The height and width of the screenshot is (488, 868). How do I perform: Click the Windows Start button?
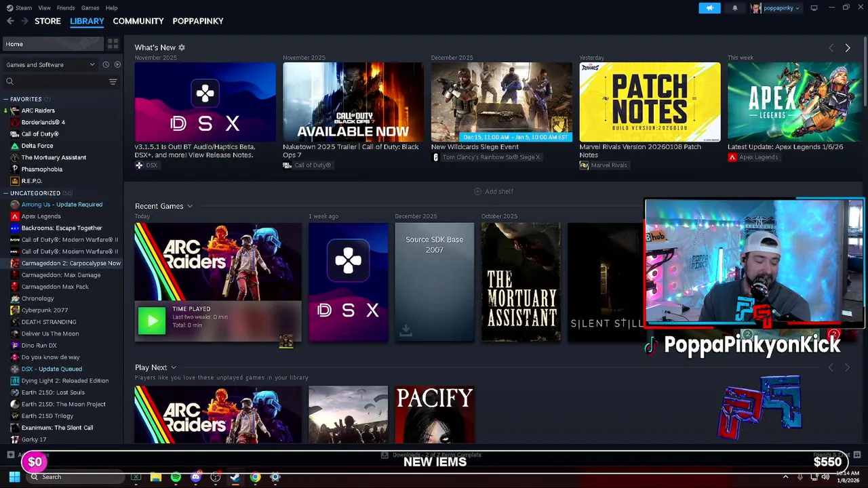tap(14, 477)
